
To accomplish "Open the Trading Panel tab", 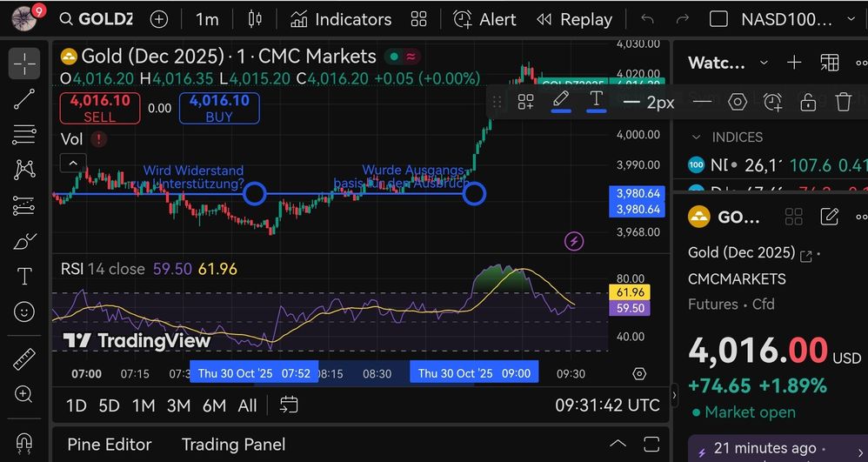I will (234, 445).
